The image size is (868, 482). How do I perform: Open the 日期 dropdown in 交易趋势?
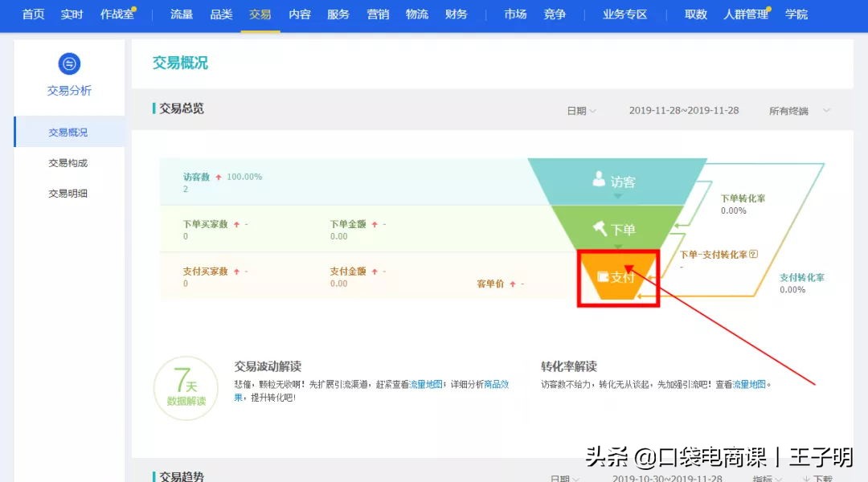point(565,478)
